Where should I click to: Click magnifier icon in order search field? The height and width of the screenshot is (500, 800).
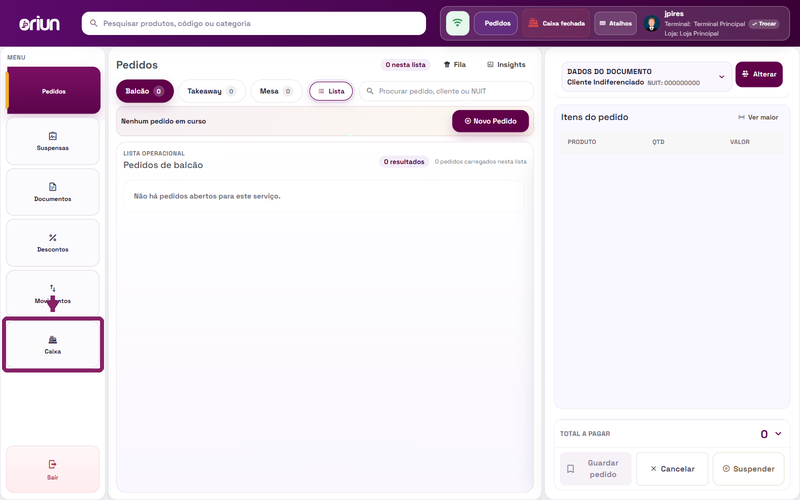tap(370, 91)
